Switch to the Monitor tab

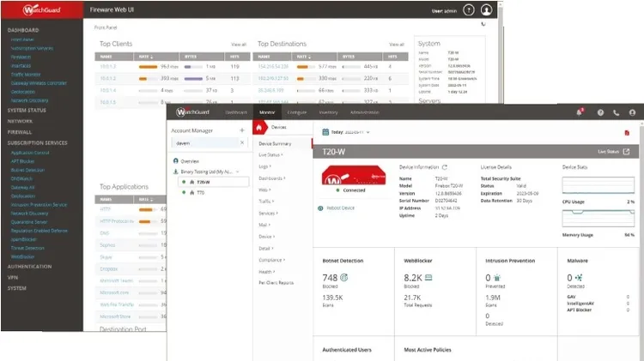pyautogui.click(x=267, y=112)
